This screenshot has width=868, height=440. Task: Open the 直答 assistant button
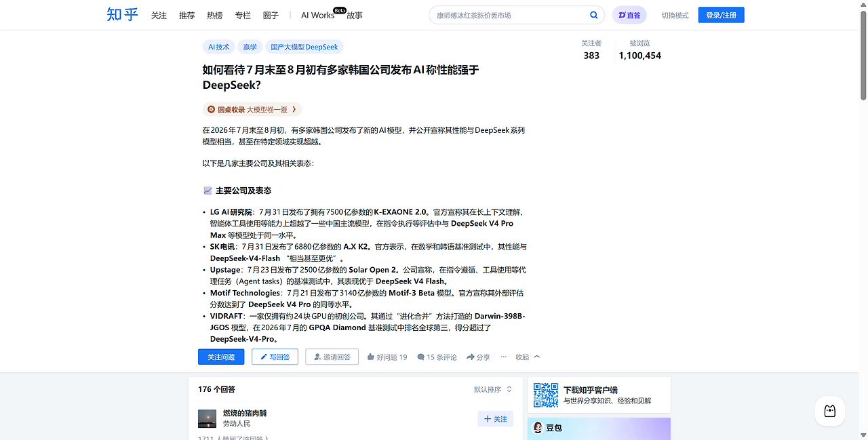(629, 15)
